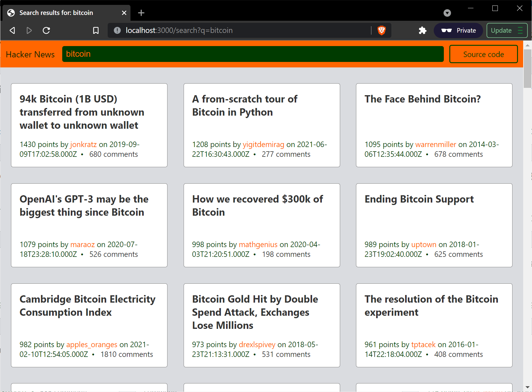This screenshot has height=392, width=532.
Task: Open 'Ending Bitcoin Support' story
Action: (x=419, y=199)
